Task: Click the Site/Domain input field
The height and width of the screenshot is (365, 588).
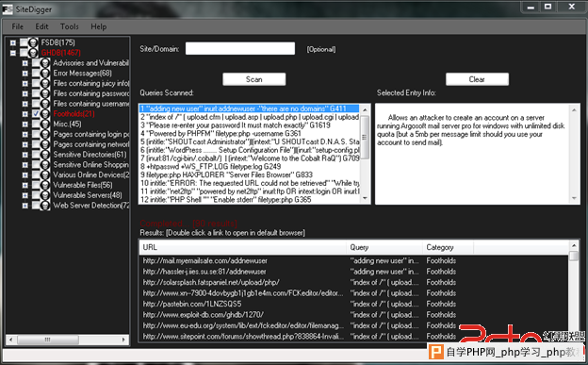Action: pos(240,48)
